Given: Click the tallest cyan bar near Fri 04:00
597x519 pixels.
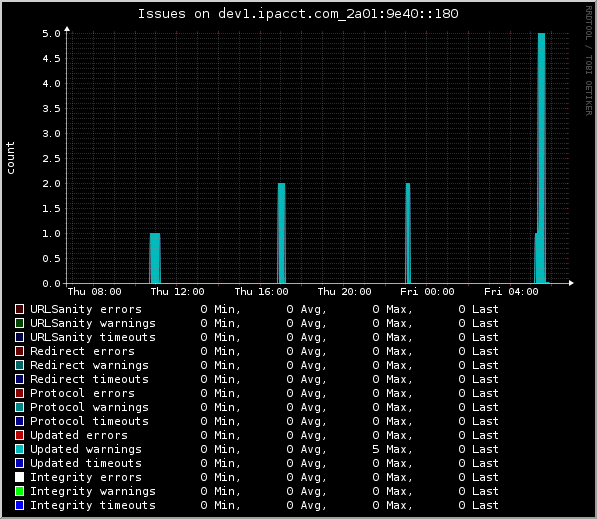Looking at the screenshot, I should (541, 158).
